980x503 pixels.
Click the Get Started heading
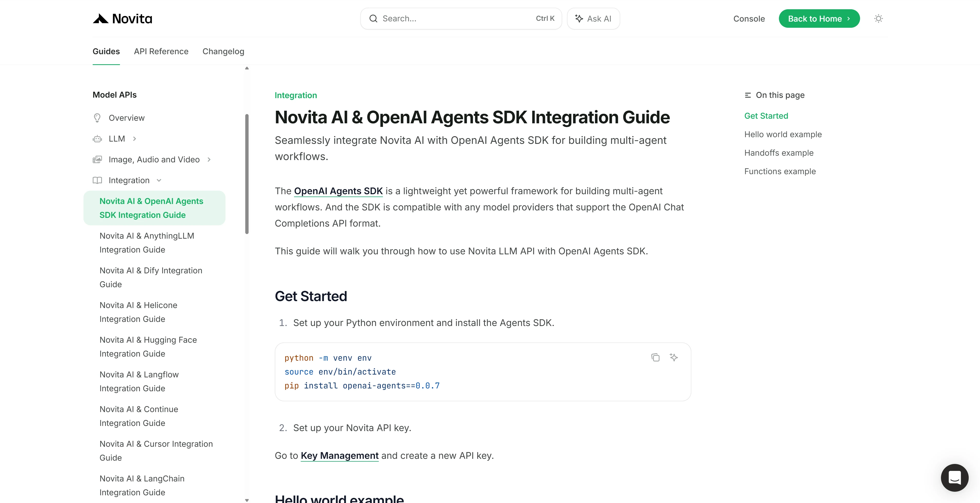(311, 296)
